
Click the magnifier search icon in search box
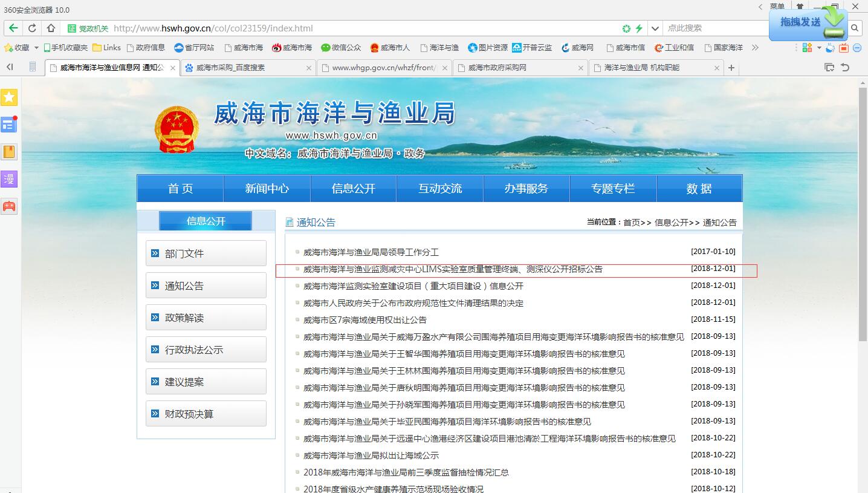[855, 28]
